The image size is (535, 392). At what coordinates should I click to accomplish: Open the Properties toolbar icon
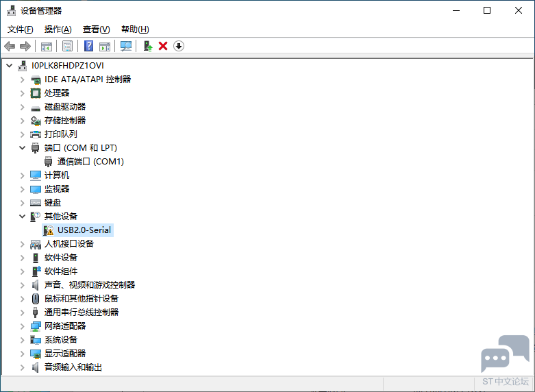pyautogui.click(x=68, y=46)
